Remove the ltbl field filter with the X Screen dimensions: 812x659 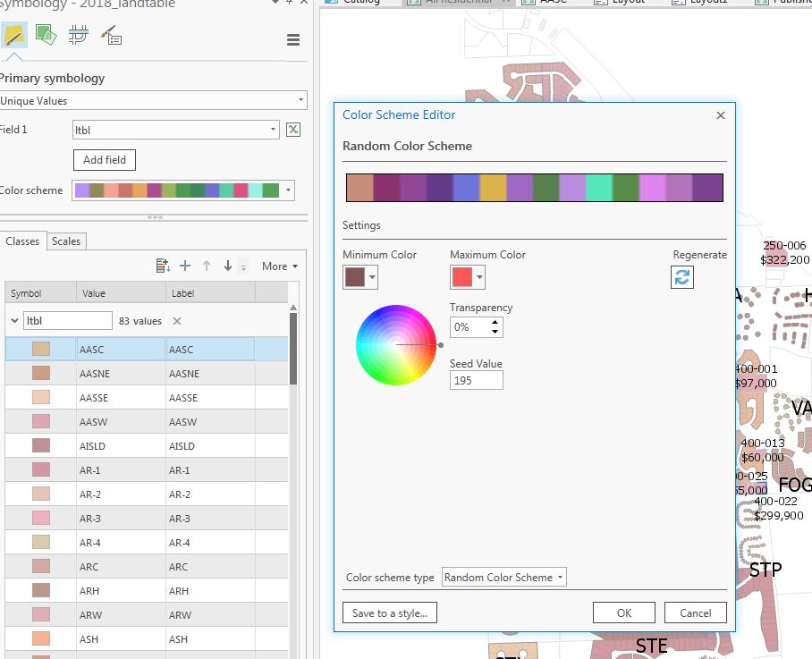click(176, 319)
